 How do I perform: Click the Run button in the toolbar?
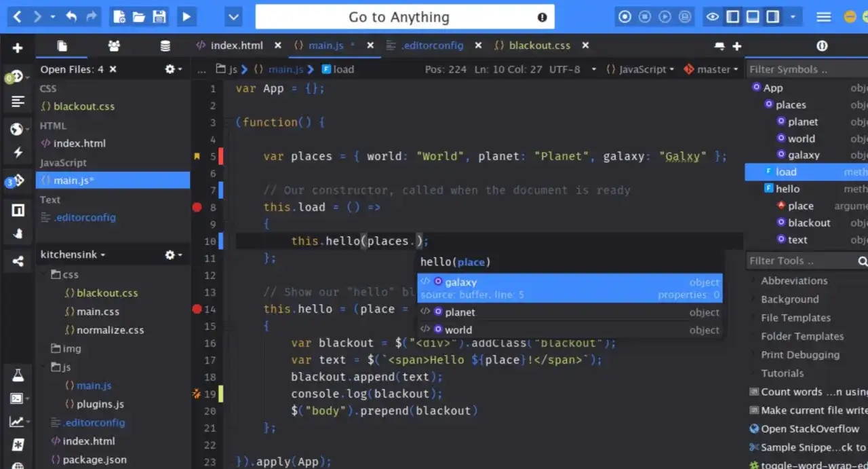point(186,16)
